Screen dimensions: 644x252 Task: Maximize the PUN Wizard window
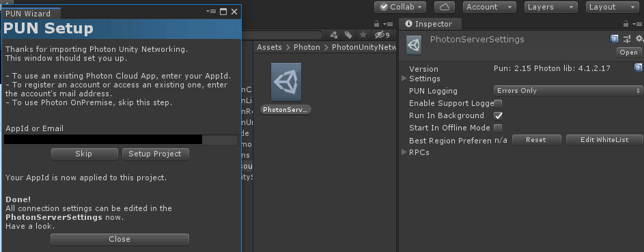point(223,12)
